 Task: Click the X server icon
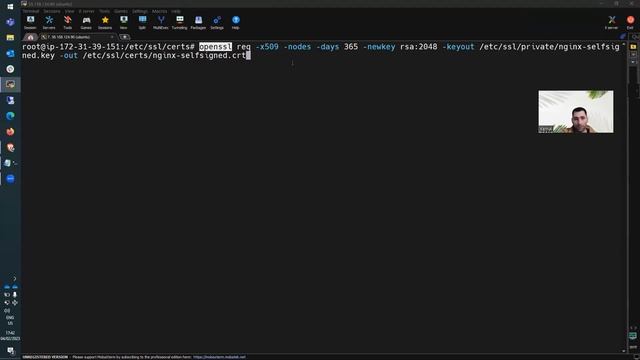[x=611, y=22]
